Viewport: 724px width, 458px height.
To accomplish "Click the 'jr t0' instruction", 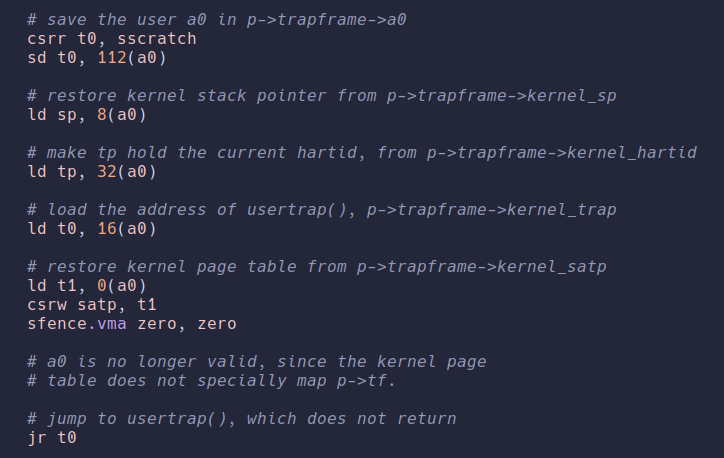I will 53,437.
